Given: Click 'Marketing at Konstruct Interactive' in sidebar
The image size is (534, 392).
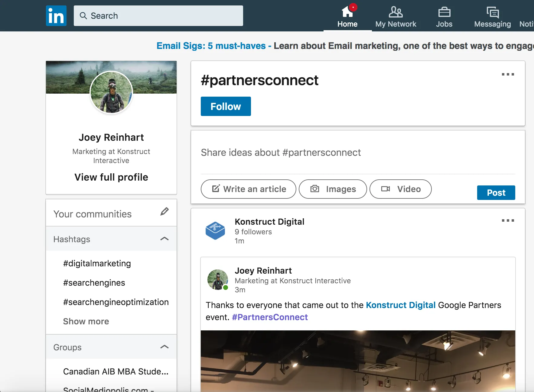Looking at the screenshot, I should (111, 156).
